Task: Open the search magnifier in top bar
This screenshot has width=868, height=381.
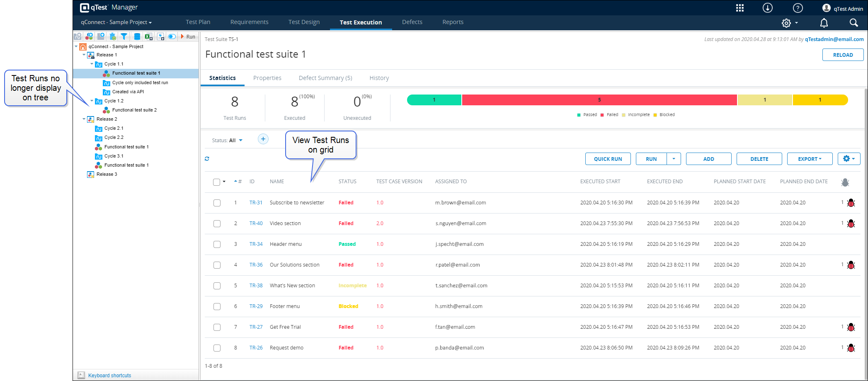Action: point(853,23)
